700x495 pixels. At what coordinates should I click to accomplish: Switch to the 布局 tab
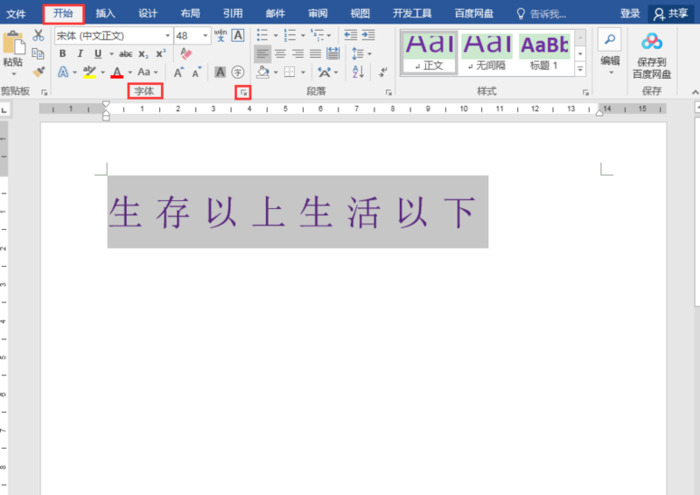click(190, 14)
